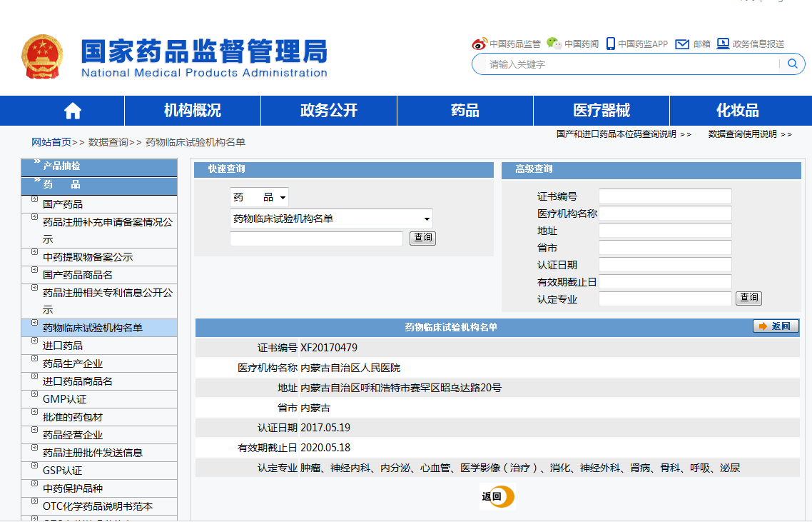Click the 政务信息报送 monitor icon
812x522 pixels.
click(x=723, y=44)
